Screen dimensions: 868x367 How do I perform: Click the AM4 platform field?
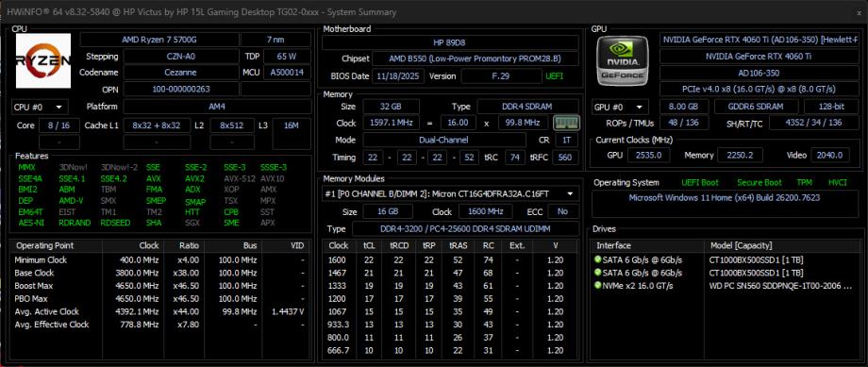[x=217, y=107]
